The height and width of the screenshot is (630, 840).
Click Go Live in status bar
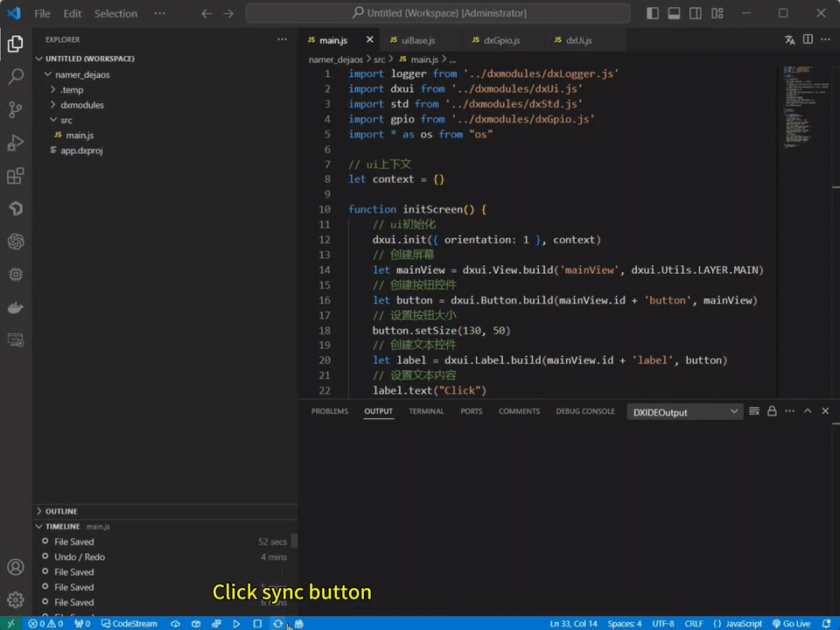pos(791,624)
